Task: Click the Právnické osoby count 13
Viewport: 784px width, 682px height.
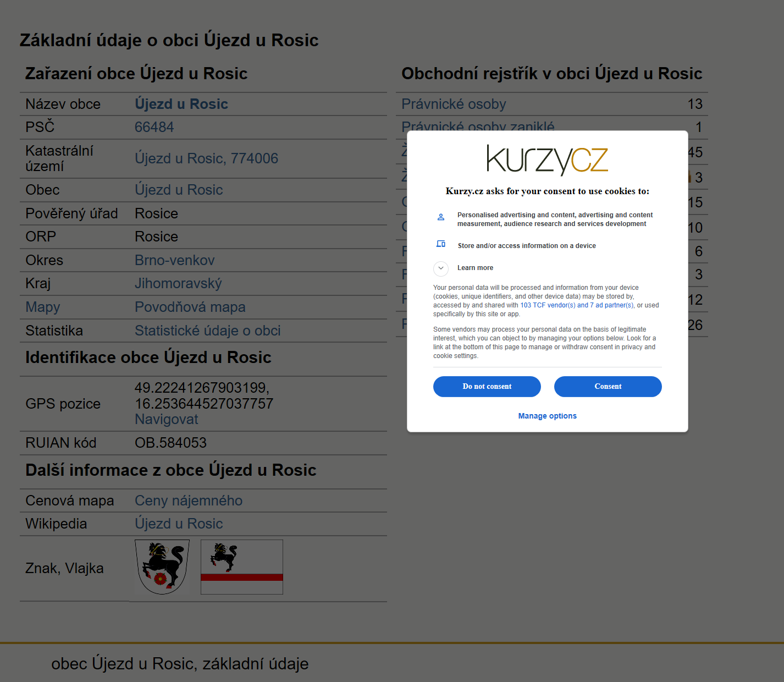Action: 695,104
